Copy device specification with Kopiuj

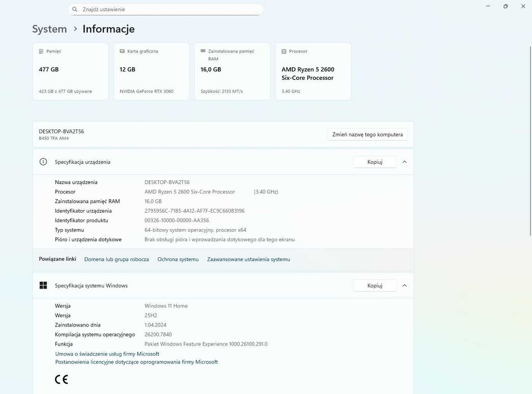pos(375,162)
